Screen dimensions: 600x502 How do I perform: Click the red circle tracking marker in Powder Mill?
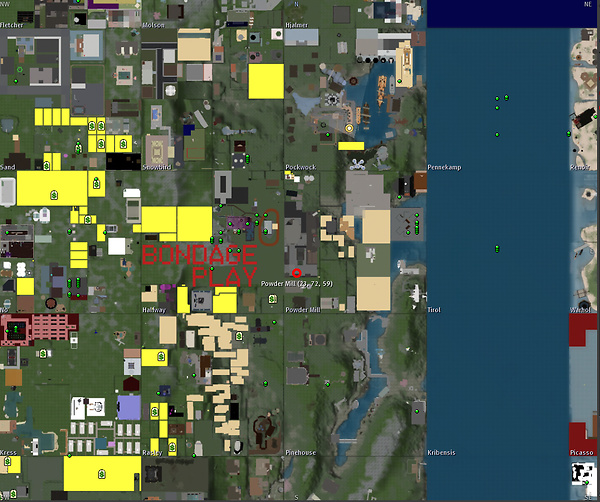pyautogui.click(x=297, y=273)
